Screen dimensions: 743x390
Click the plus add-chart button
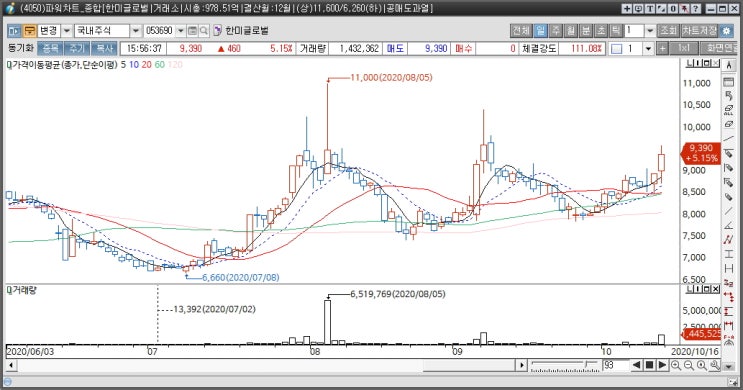[x=662, y=48]
